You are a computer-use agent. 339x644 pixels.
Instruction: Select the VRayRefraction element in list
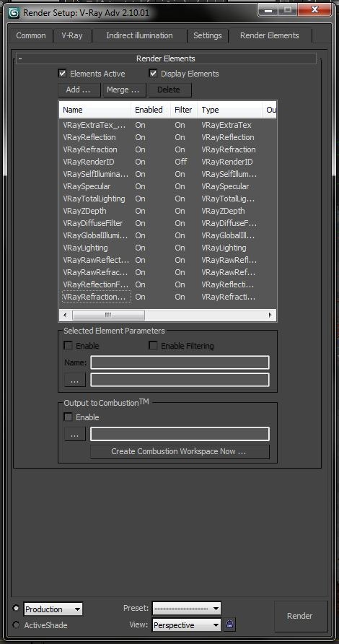click(x=167, y=149)
